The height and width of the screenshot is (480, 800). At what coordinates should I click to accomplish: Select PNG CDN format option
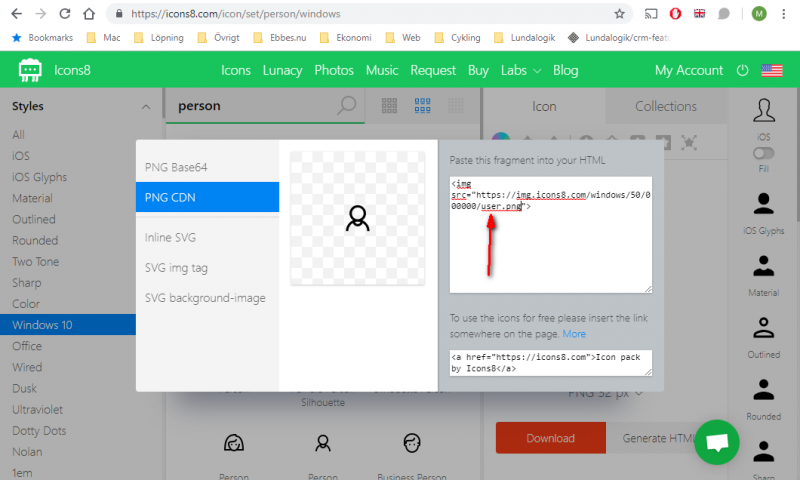click(208, 197)
